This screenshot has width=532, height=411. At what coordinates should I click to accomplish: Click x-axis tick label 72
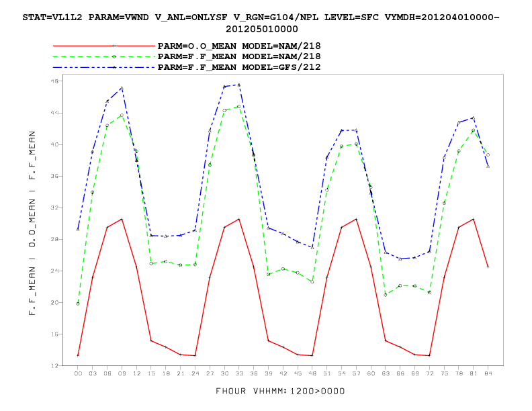click(x=429, y=373)
